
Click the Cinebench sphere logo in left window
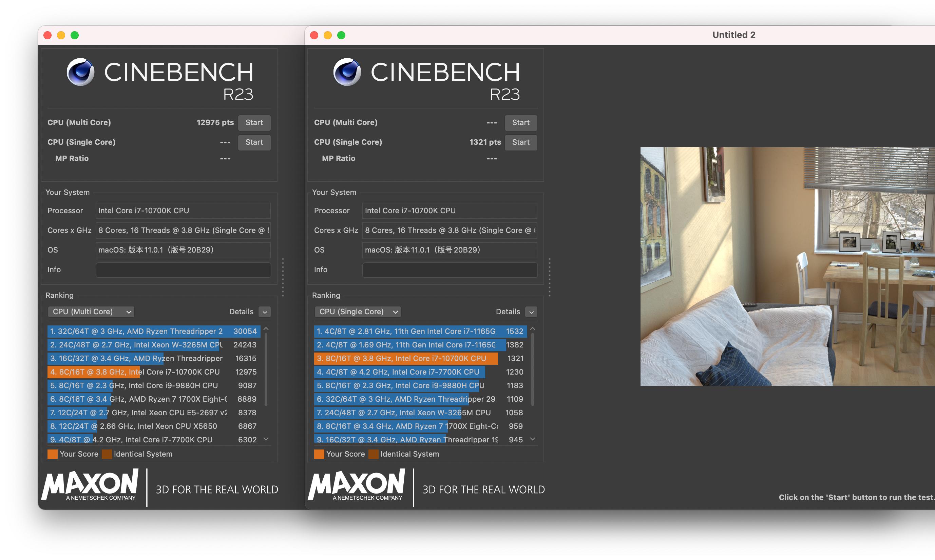coord(80,72)
